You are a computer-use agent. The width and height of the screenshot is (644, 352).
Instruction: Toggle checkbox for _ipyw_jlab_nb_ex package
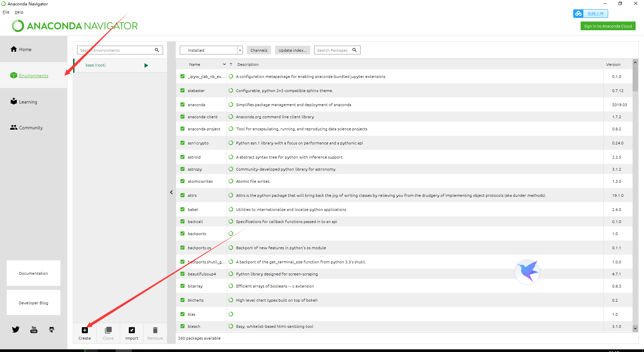tap(182, 76)
